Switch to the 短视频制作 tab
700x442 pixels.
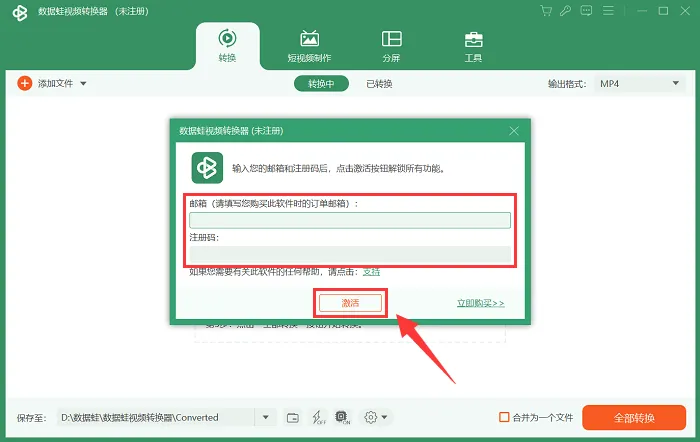[309, 46]
